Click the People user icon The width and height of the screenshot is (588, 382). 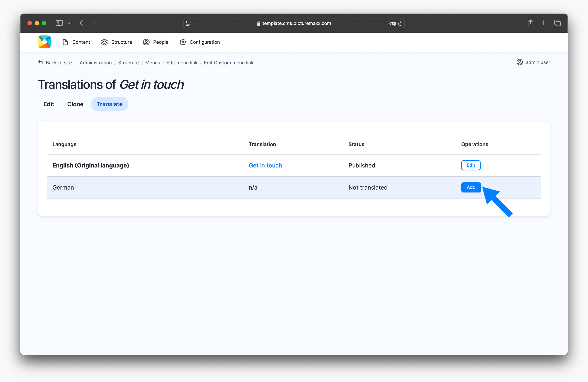[146, 42]
